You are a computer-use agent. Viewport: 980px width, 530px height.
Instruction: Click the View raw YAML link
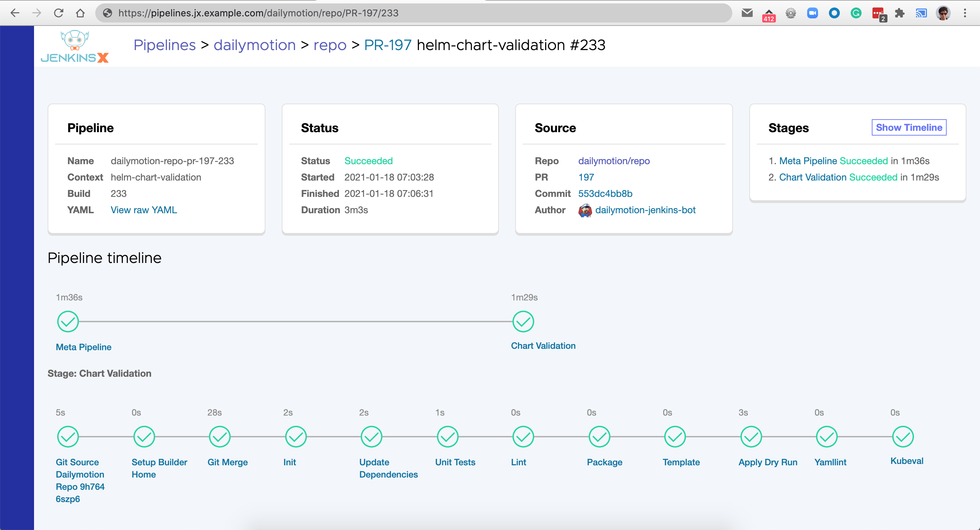(144, 209)
